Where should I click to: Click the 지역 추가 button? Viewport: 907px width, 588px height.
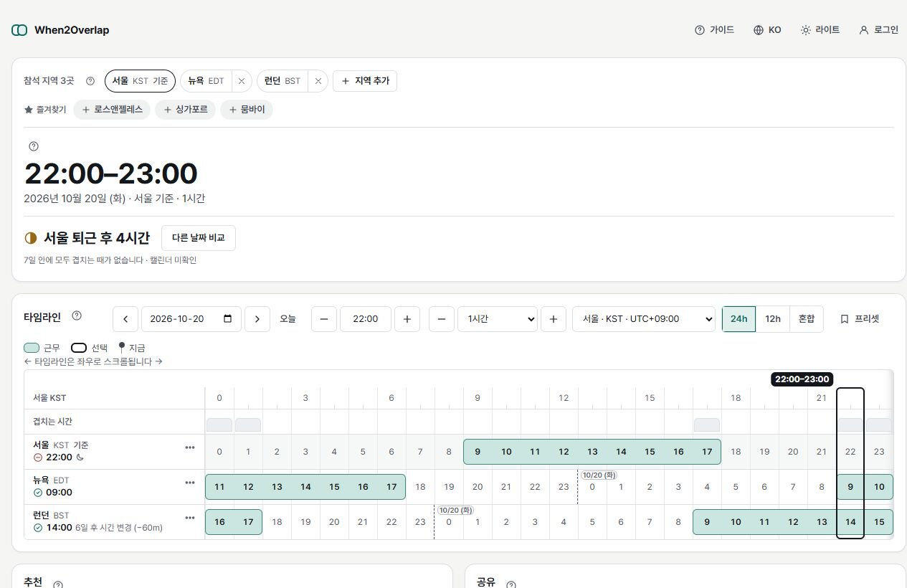[365, 81]
